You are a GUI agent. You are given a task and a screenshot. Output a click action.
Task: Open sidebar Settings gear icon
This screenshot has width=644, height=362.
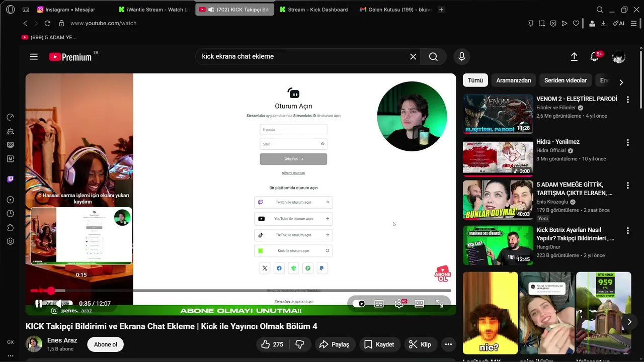(x=11, y=241)
